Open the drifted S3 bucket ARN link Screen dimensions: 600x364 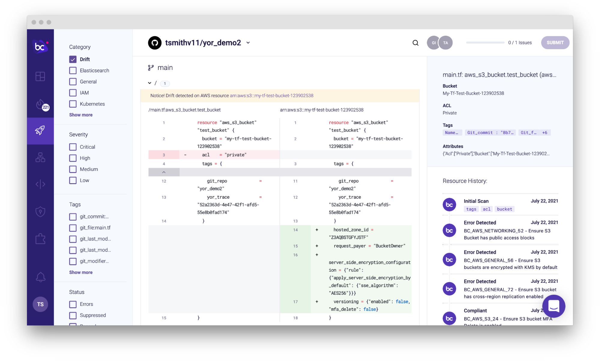[271, 96]
